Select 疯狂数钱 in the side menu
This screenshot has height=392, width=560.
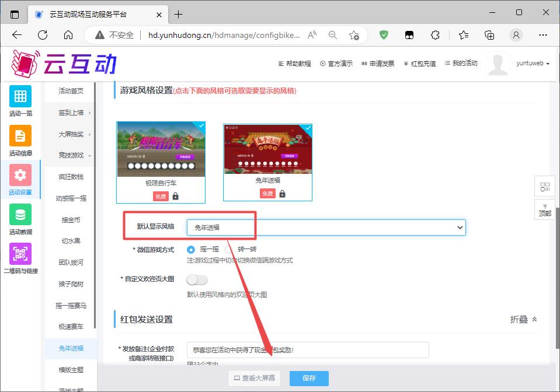point(71,177)
